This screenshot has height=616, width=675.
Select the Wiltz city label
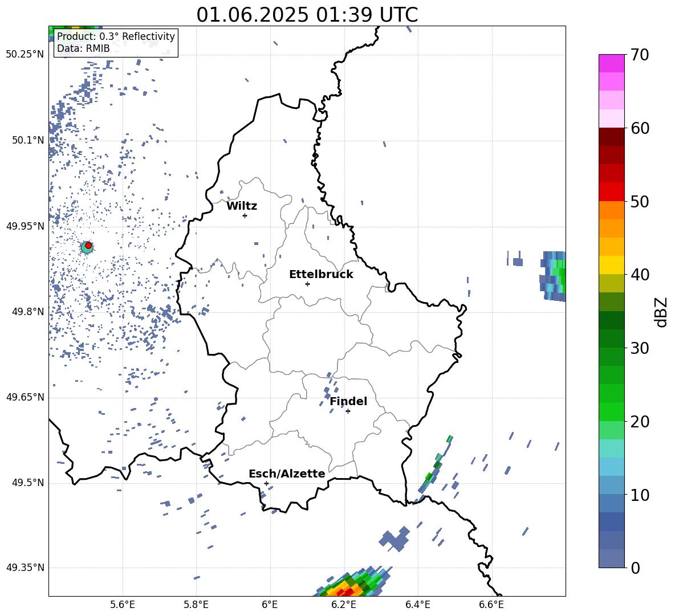pyautogui.click(x=242, y=206)
